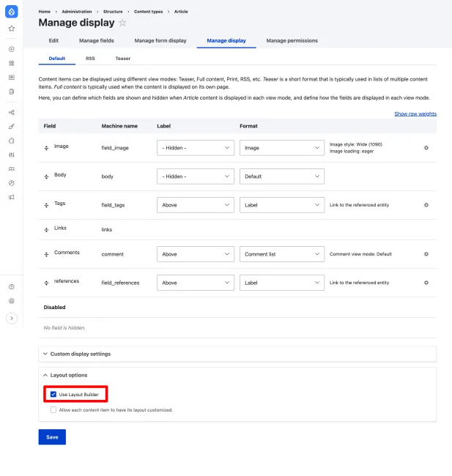Viewport: 452px width, 476px height.
Task: Click Show row weights link
Action: tap(415, 114)
